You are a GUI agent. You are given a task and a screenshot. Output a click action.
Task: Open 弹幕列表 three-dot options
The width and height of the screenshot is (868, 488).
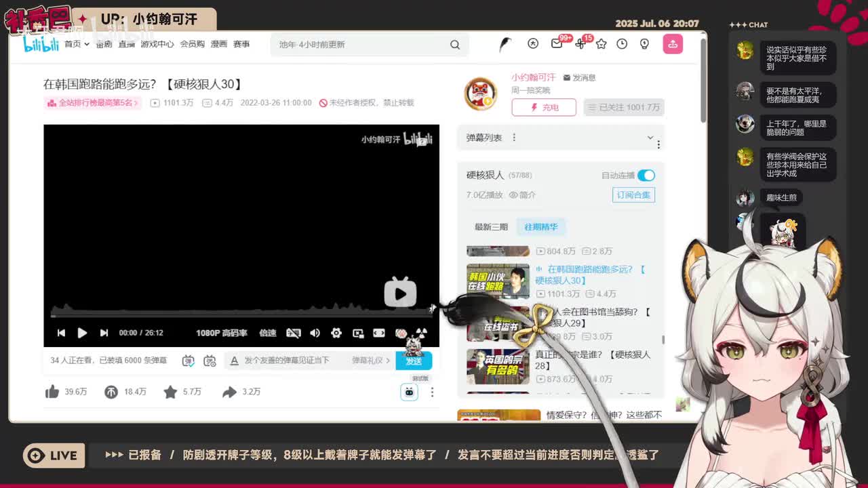click(514, 138)
